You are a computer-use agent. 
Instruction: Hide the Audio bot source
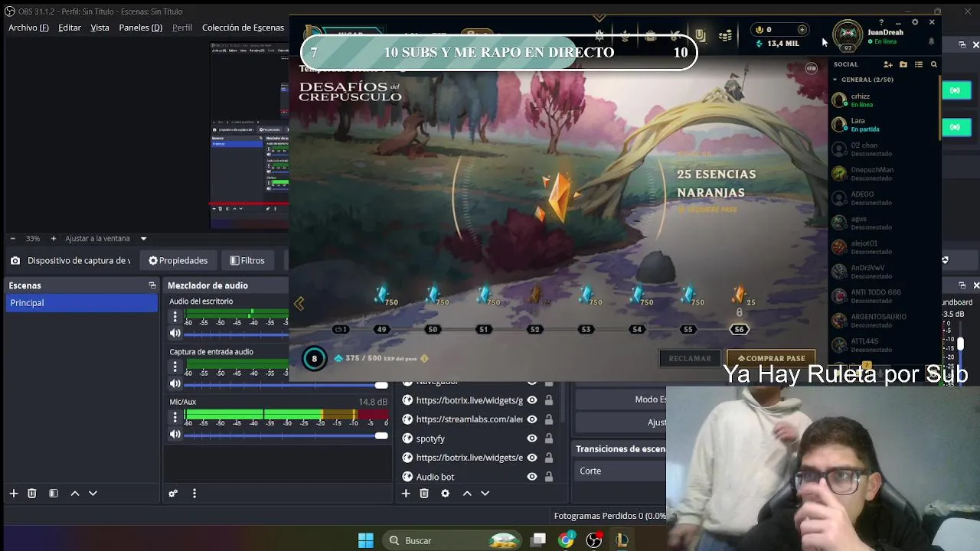click(531, 477)
